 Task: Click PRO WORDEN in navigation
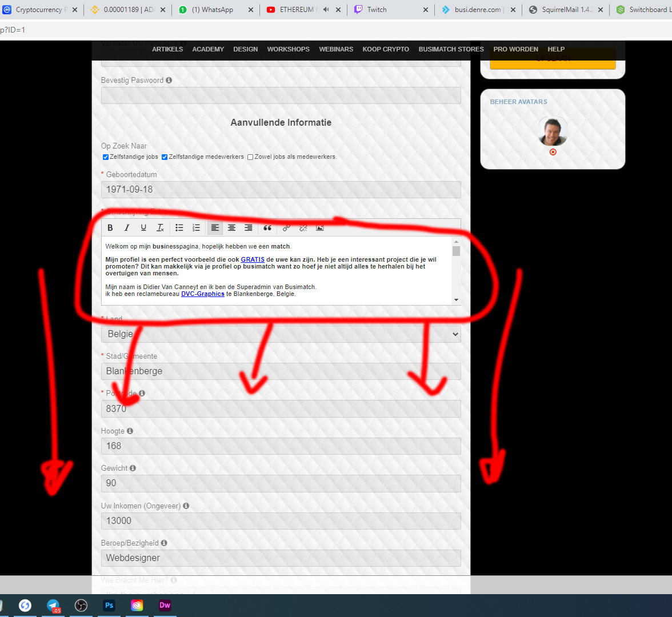(x=515, y=49)
